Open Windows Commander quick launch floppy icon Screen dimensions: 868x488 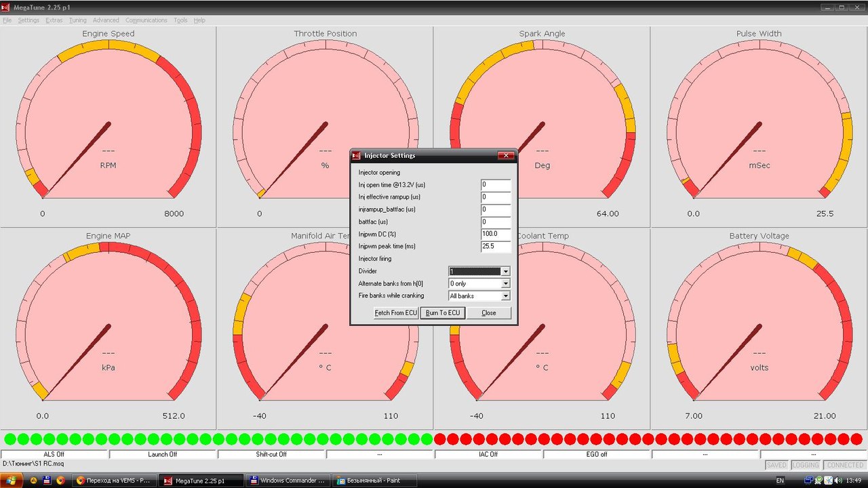47,481
